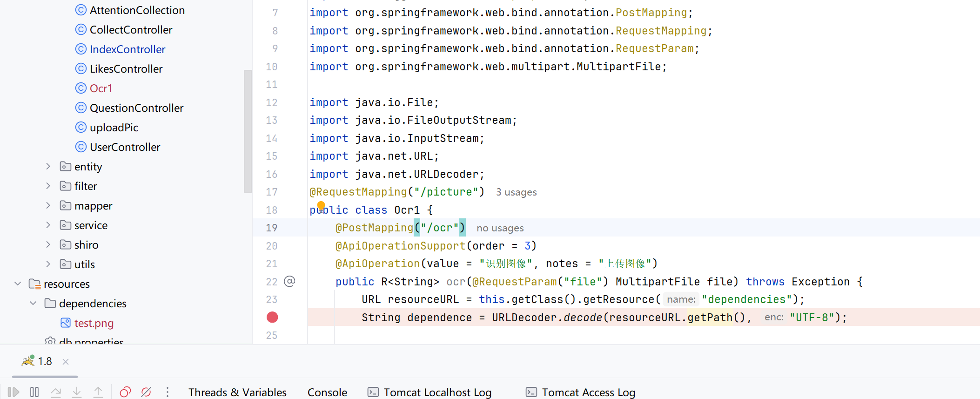Open Tomcat Access Log tab
This screenshot has height=399, width=980.
coord(580,392)
